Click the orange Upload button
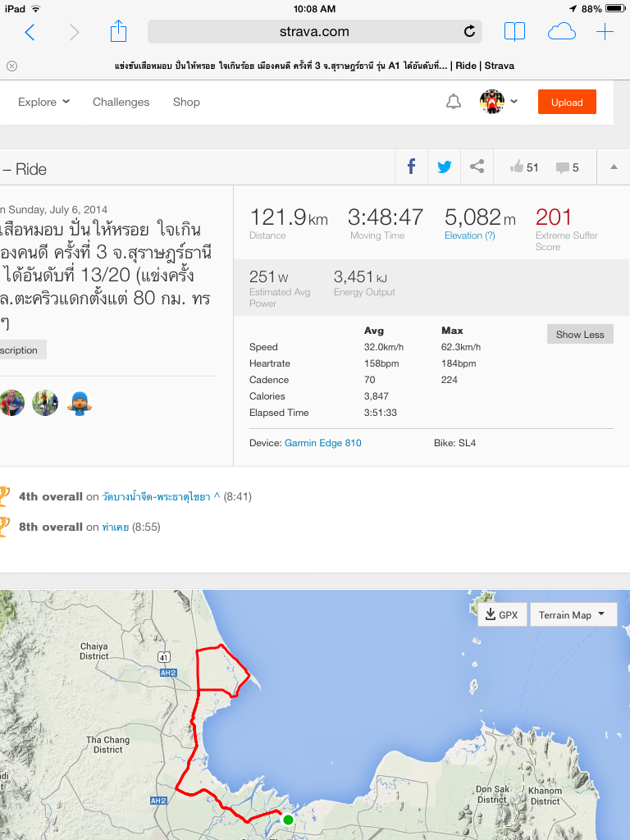Screen dimensions: 630x840 click(x=567, y=102)
